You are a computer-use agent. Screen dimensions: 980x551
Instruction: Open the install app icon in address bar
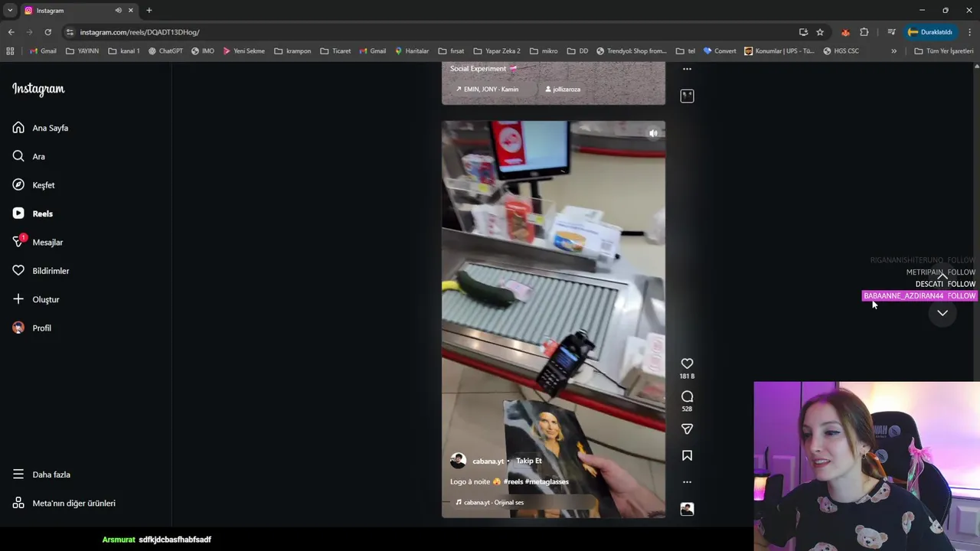point(803,32)
